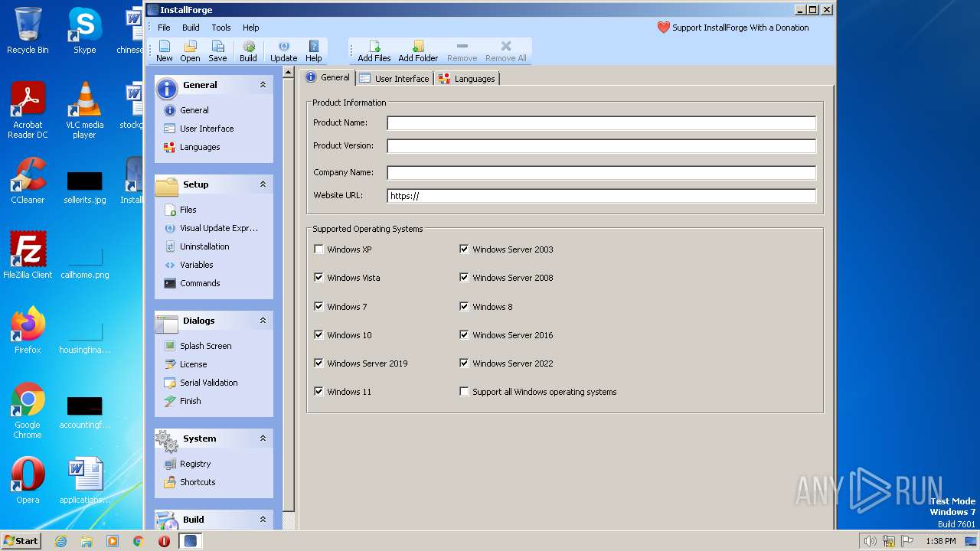Screen dimensions: 980x551
Task: Collapse the Dialogs sidebar group
Action: click(x=263, y=321)
